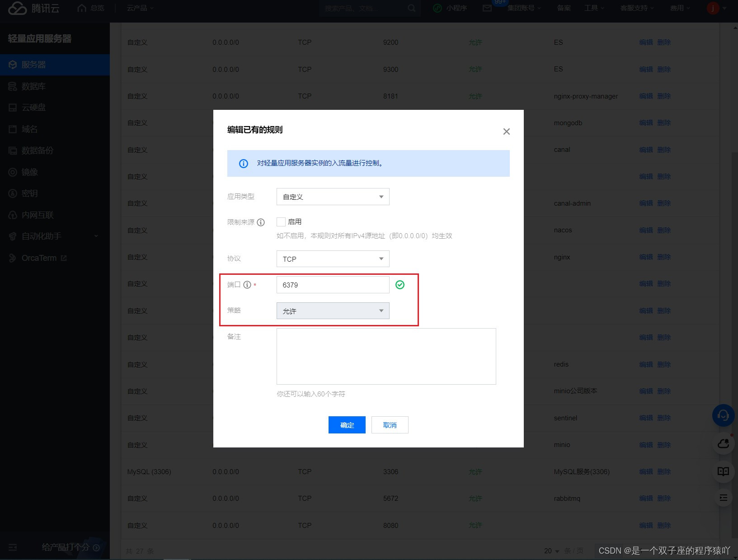Screen dimensions: 738x560
Task: Click 删除 in the sentinel row
Action: [x=664, y=418]
